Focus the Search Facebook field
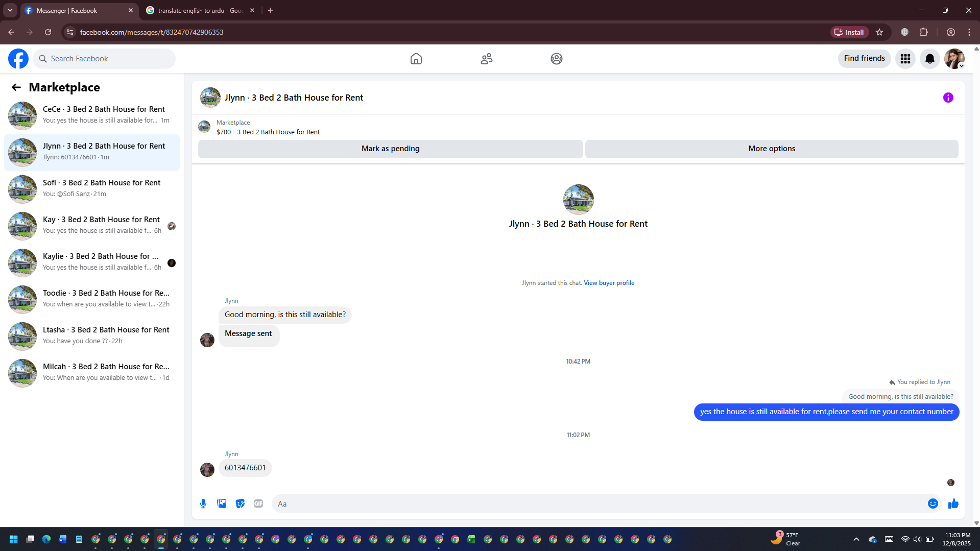The height and width of the screenshot is (551, 980). 104,59
